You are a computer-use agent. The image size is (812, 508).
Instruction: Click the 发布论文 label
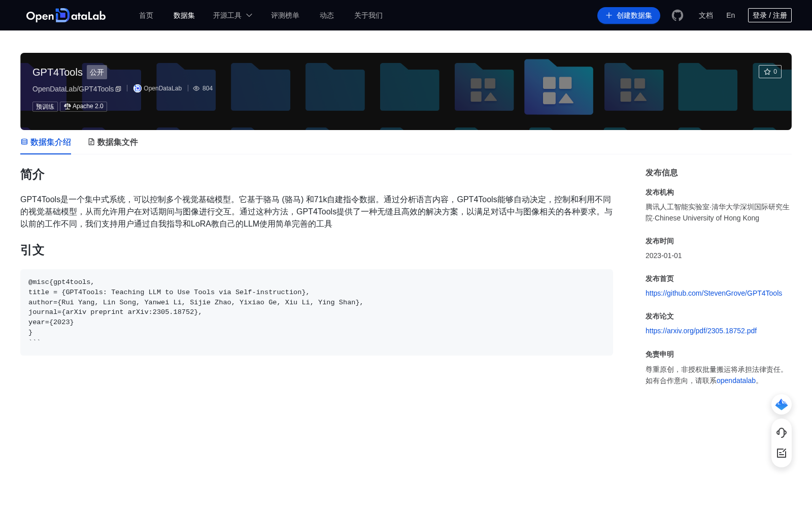[x=660, y=316]
